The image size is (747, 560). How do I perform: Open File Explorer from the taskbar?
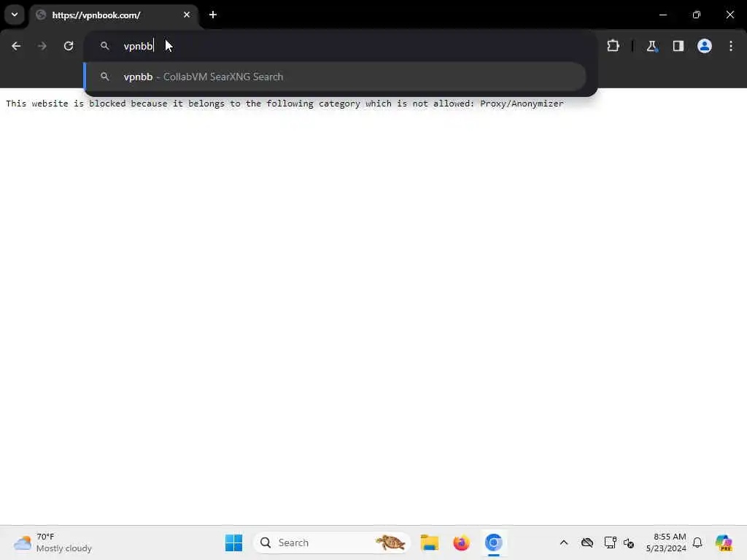[429, 542]
